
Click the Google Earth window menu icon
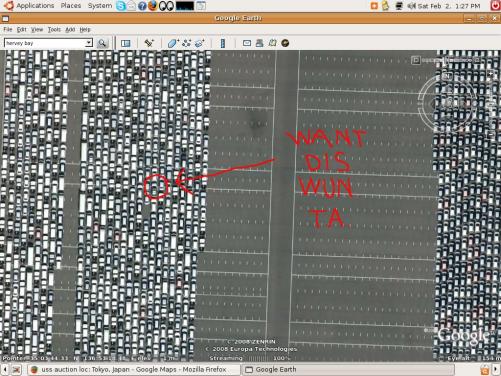pyautogui.click(x=5, y=18)
